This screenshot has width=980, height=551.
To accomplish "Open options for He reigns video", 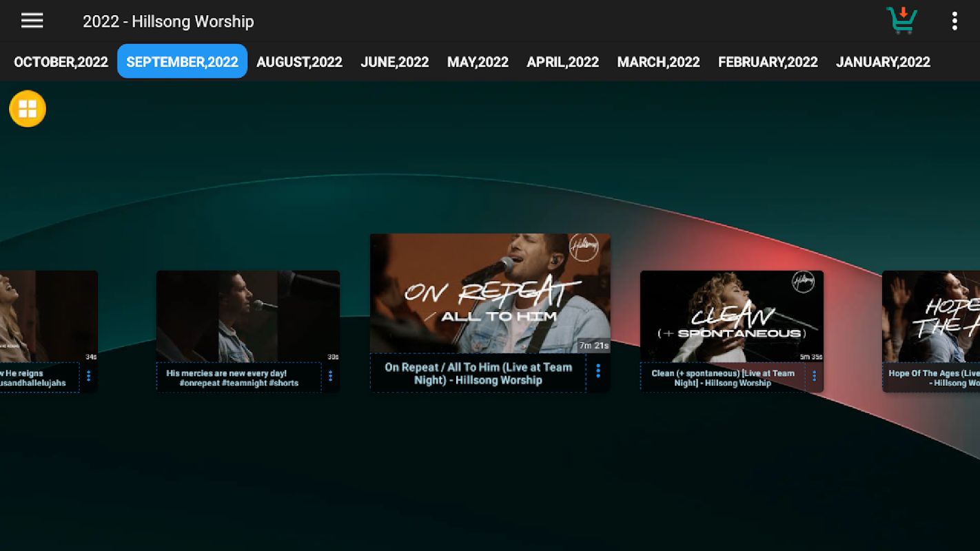I will [x=88, y=377].
